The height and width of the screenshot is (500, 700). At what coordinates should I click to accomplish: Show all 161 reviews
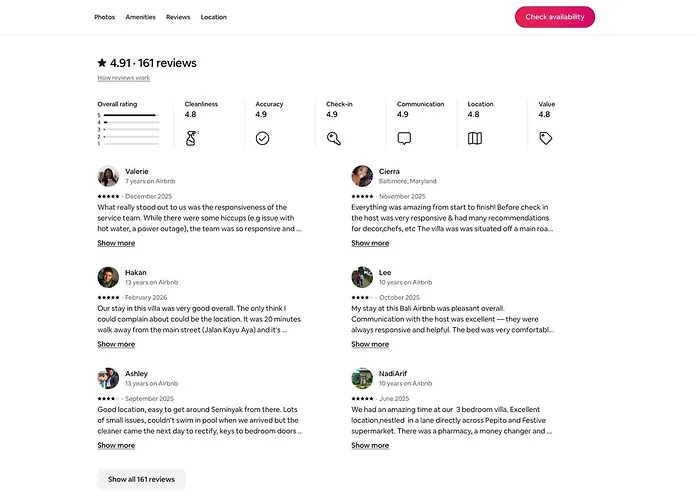pos(142,479)
